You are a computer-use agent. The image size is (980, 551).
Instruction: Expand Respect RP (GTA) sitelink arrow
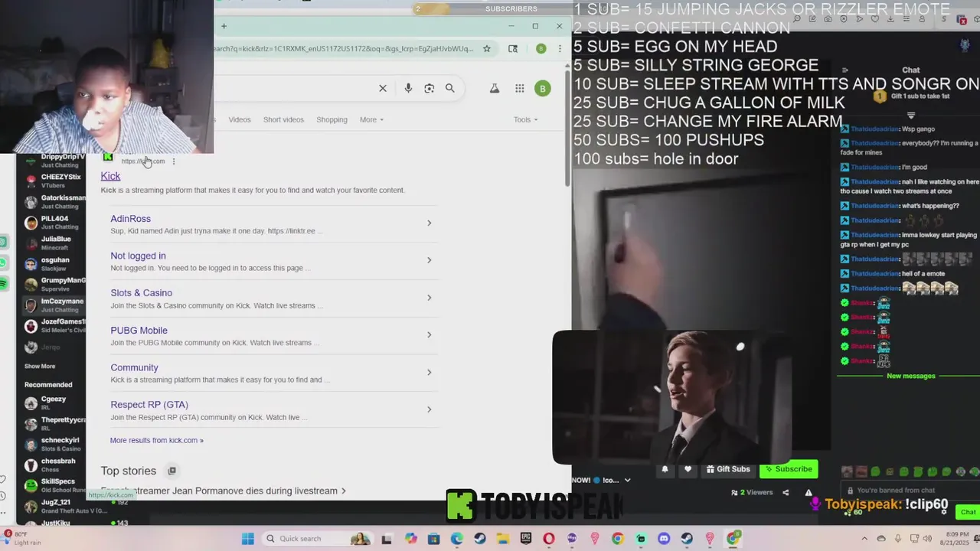click(429, 409)
